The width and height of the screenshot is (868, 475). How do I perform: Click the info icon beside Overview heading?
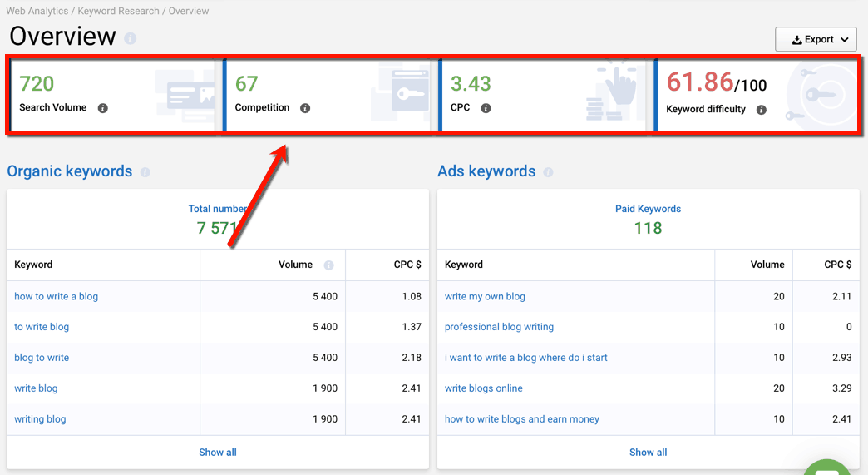coord(130,38)
